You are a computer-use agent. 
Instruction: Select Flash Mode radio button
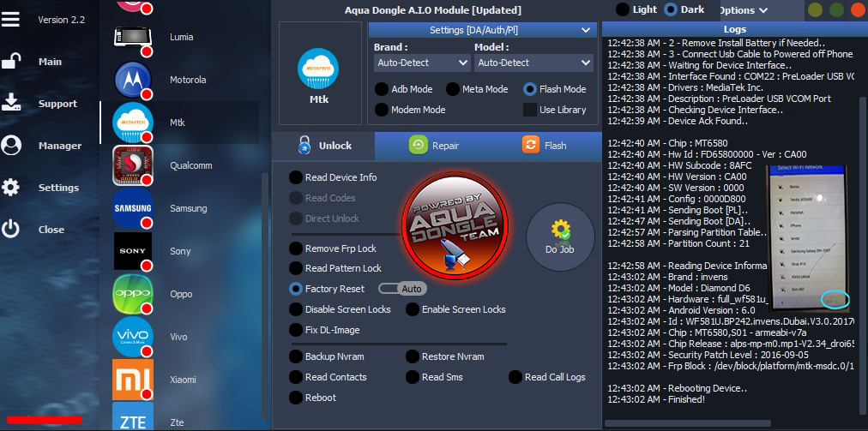(530, 89)
